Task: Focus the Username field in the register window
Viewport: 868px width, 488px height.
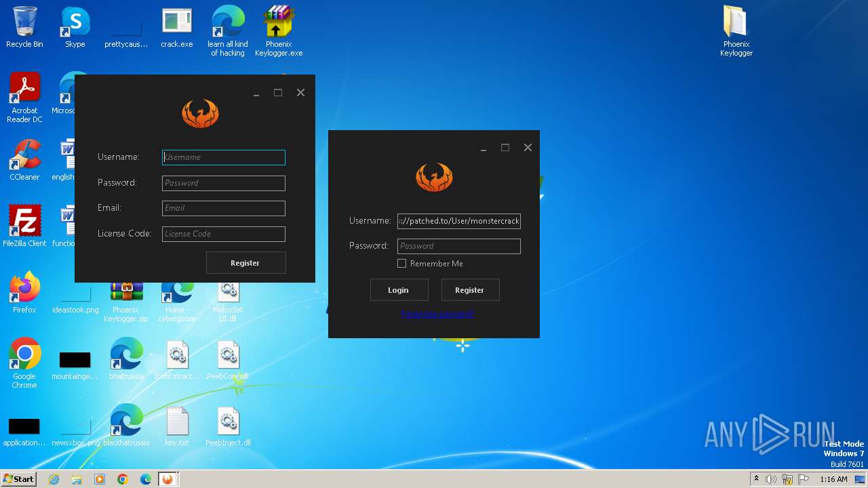Action: pos(224,157)
